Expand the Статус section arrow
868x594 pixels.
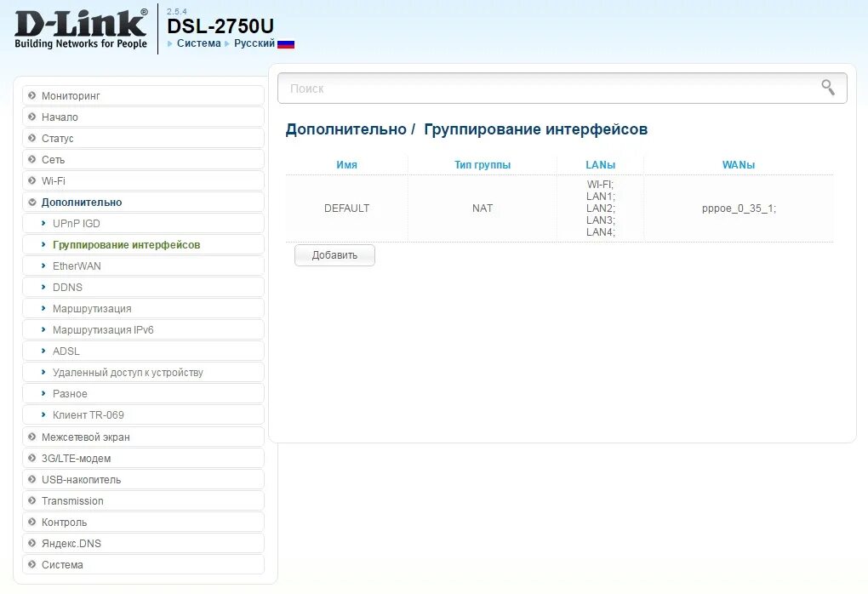point(32,139)
